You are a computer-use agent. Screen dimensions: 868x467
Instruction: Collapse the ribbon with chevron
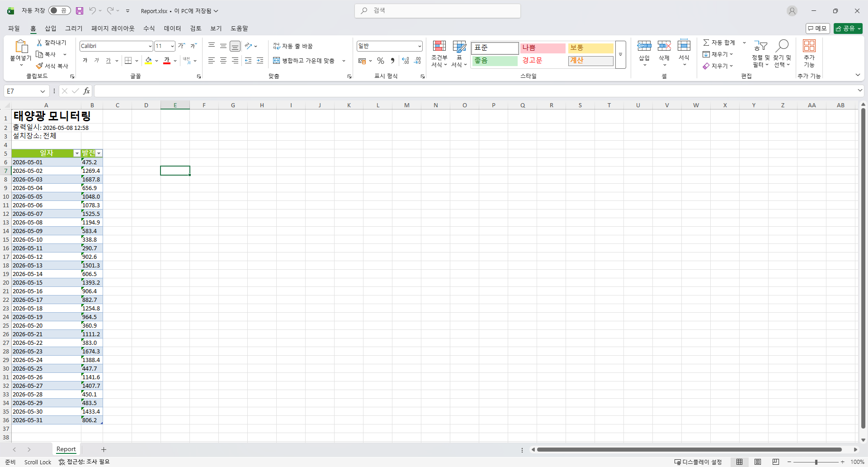click(x=858, y=75)
